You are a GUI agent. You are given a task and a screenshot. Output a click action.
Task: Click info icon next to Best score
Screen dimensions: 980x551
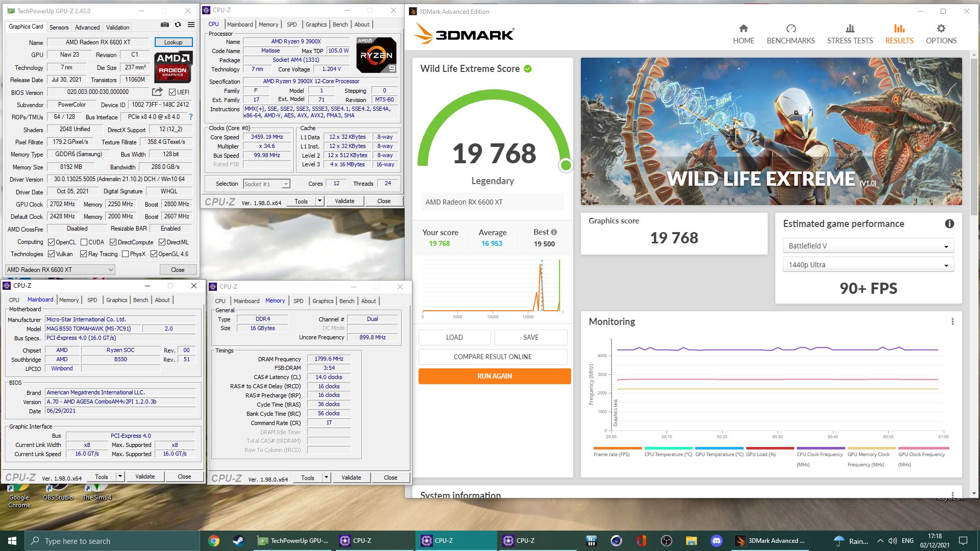tap(554, 232)
